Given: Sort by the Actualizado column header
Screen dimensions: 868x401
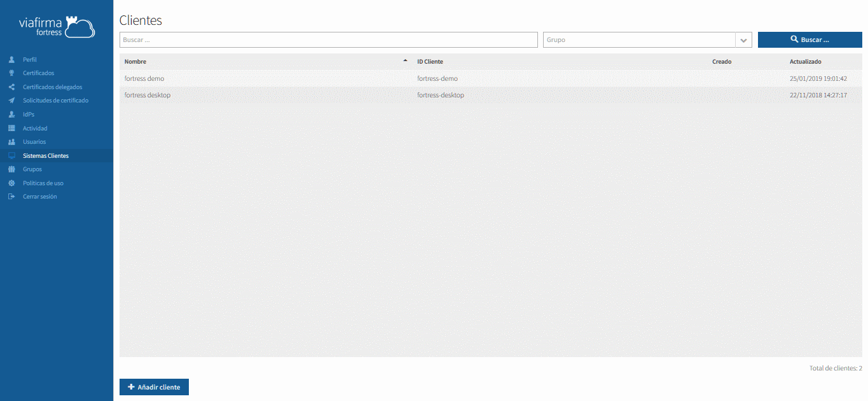Looking at the screenshot, I should [x=805, y=62].
